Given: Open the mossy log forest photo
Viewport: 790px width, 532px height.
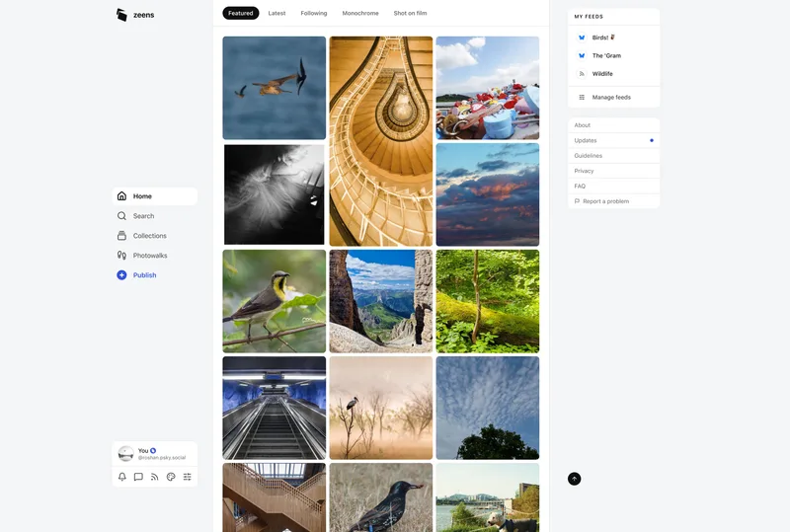Looking at the screenshot, I should click(x=488, y=301).
